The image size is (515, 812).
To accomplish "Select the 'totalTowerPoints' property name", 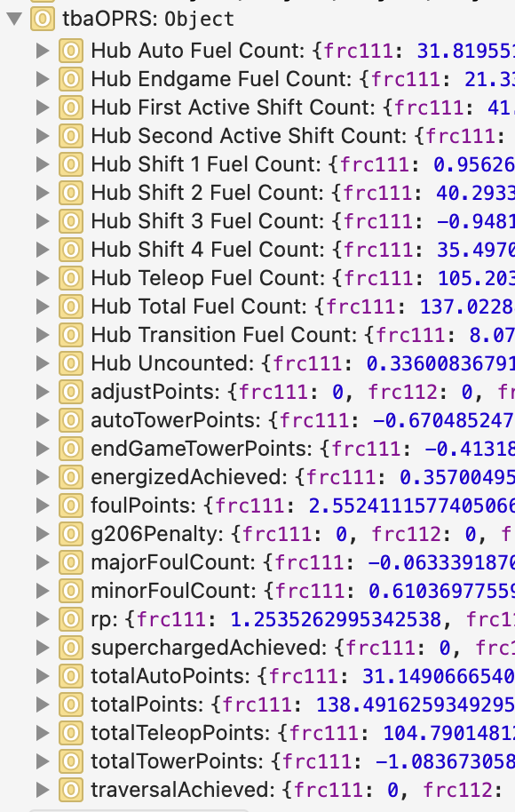I will click(x=174, y=761).
